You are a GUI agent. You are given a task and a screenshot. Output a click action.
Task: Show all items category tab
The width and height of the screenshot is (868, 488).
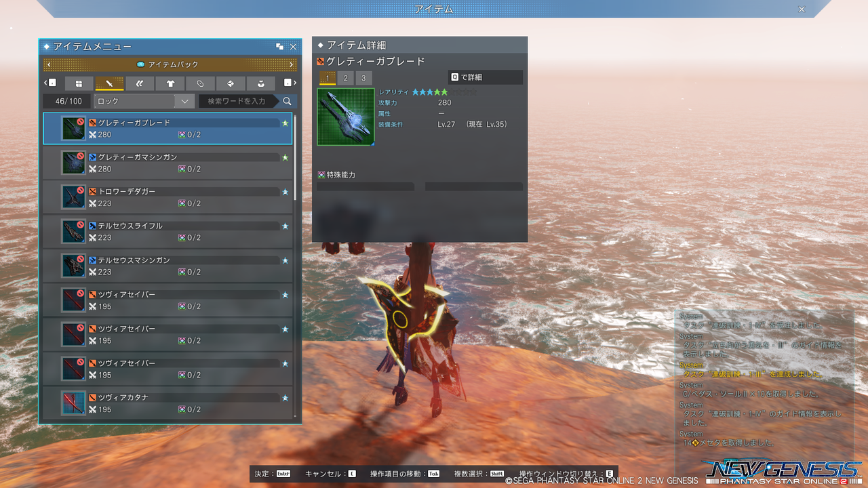[79, 83]
